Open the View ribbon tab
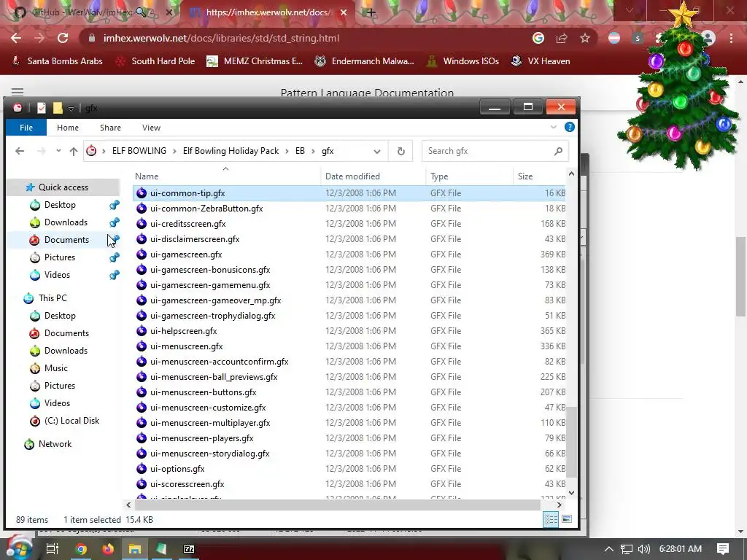 (x=151, y=128)
